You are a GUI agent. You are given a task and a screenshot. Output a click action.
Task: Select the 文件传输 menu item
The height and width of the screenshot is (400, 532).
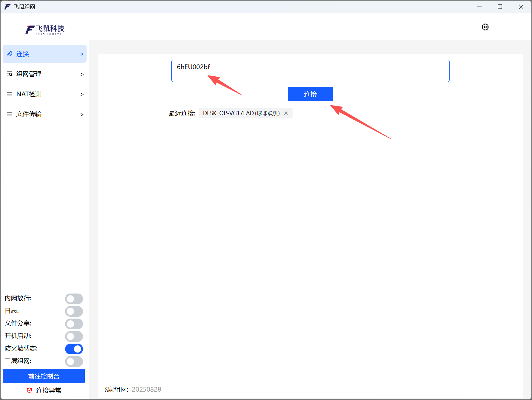click(29, 114)
